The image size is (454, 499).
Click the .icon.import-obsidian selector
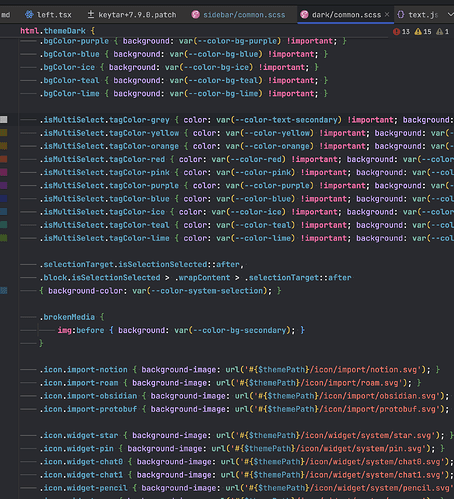click(88, 396)
